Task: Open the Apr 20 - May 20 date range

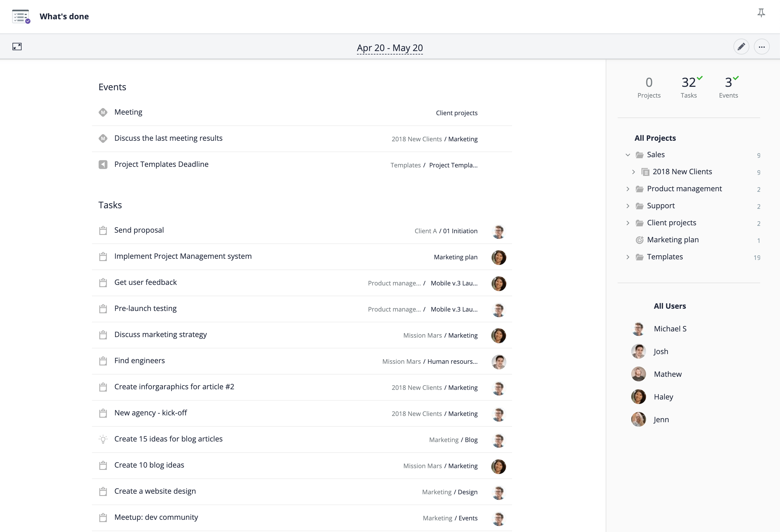Action: tap(390, 48)
